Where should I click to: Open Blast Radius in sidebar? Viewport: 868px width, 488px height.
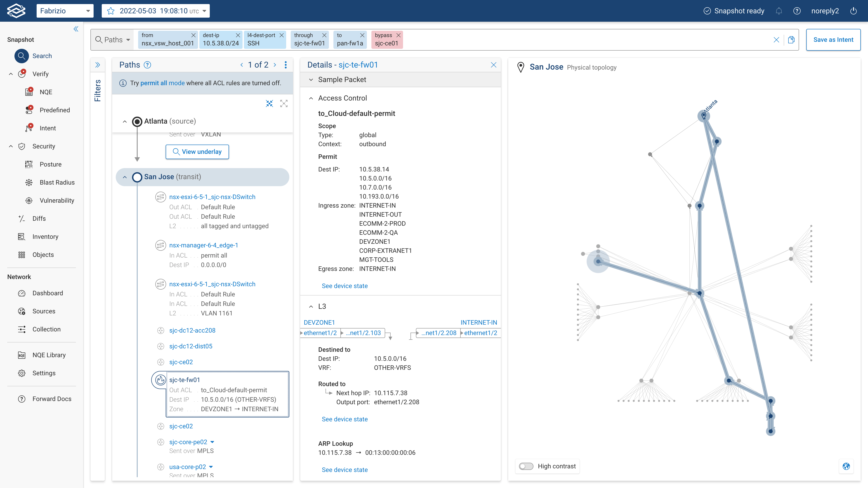tap(57, 182)
